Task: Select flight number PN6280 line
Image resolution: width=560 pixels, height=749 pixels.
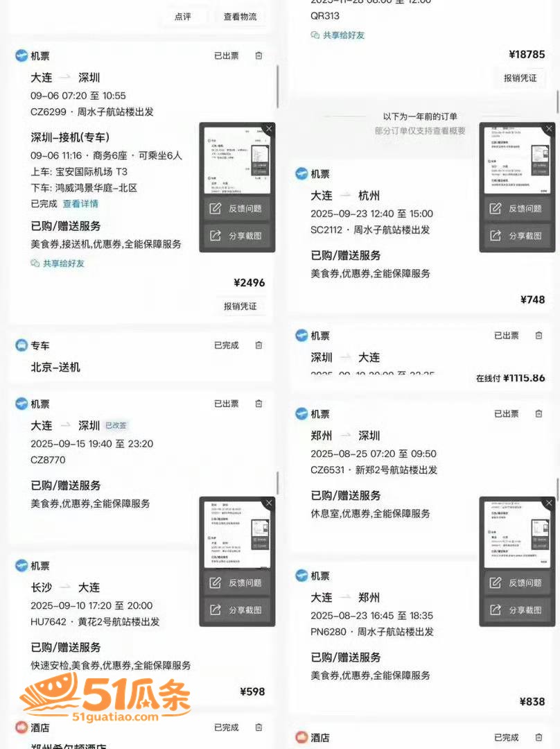Action: click(x=372, y=632)
